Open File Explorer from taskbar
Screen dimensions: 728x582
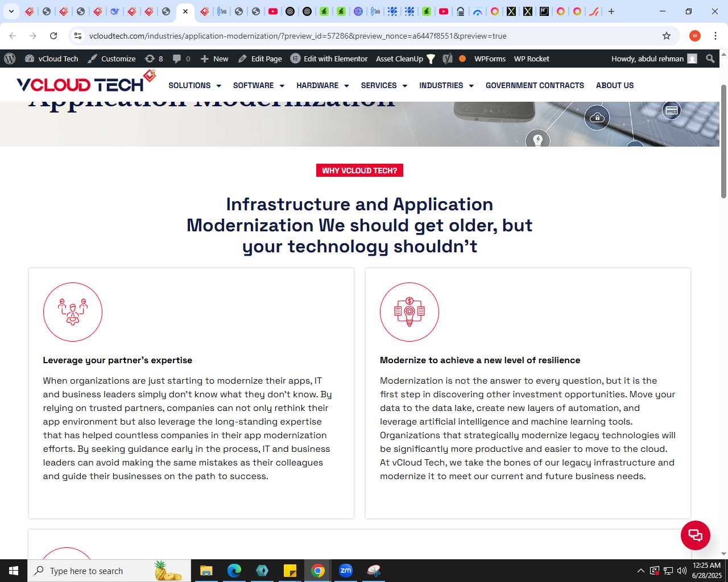pos(206,571)
